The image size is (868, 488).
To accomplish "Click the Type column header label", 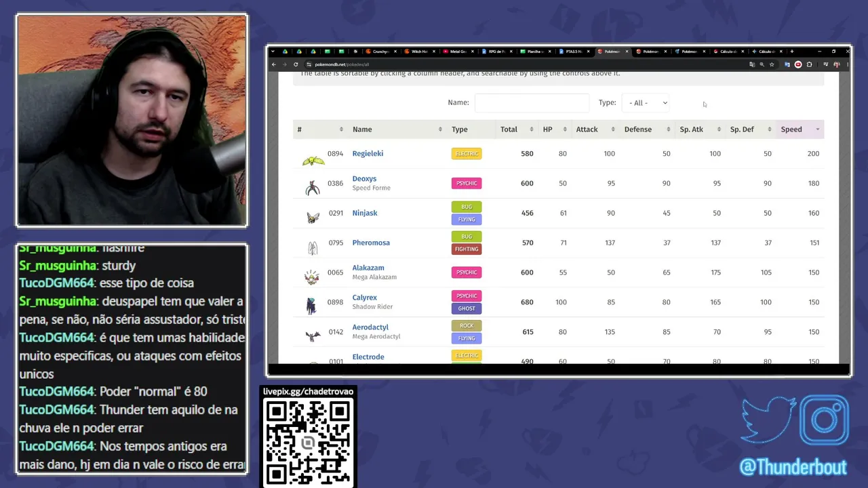I will coord(460,129).
